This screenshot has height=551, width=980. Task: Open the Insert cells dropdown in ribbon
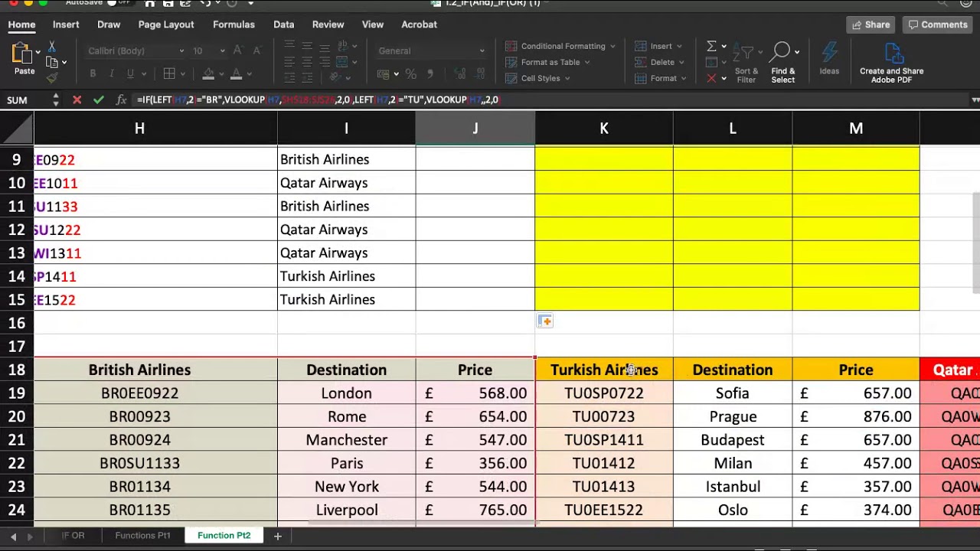(658, 46)
